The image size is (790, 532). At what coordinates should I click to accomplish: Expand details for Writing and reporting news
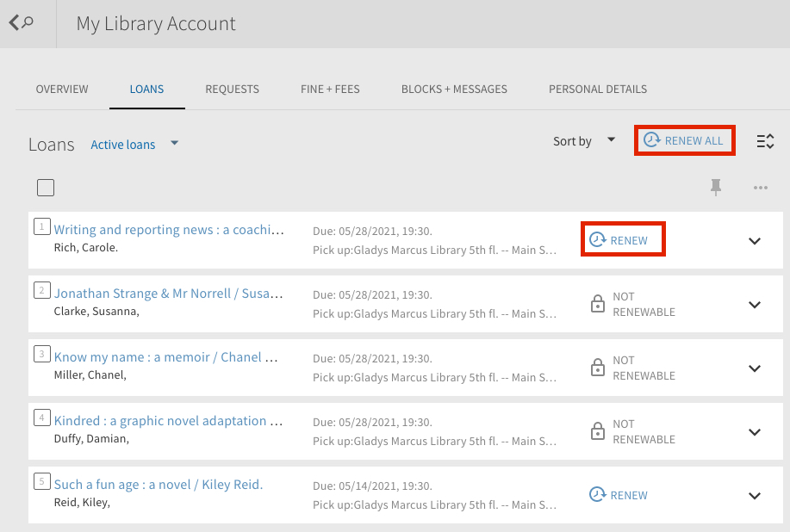click(x=754, y=240)
